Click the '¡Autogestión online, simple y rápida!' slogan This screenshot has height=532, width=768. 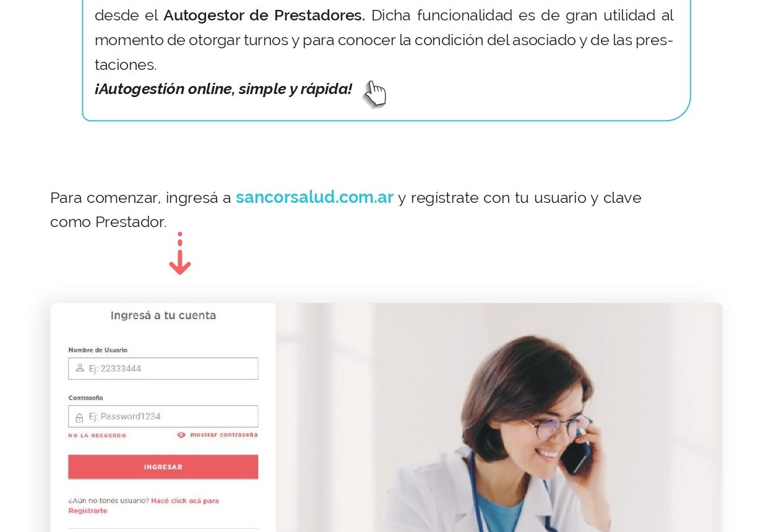coord(223,89)
